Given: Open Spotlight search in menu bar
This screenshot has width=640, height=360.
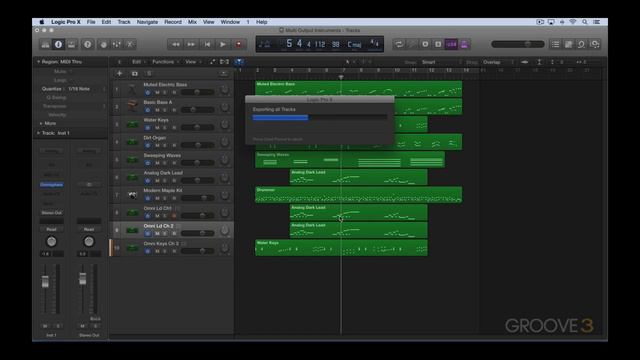Looking at the screenshot, I should pos(584,22).
